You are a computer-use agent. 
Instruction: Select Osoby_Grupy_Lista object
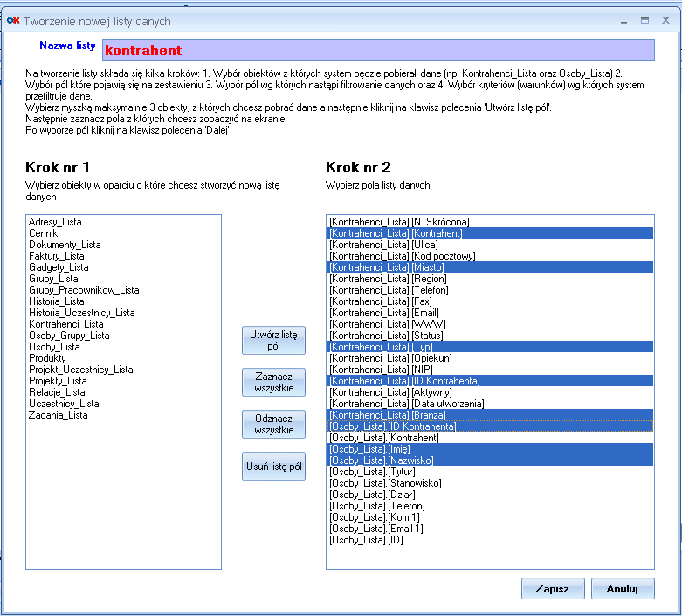tap(123, 336)
